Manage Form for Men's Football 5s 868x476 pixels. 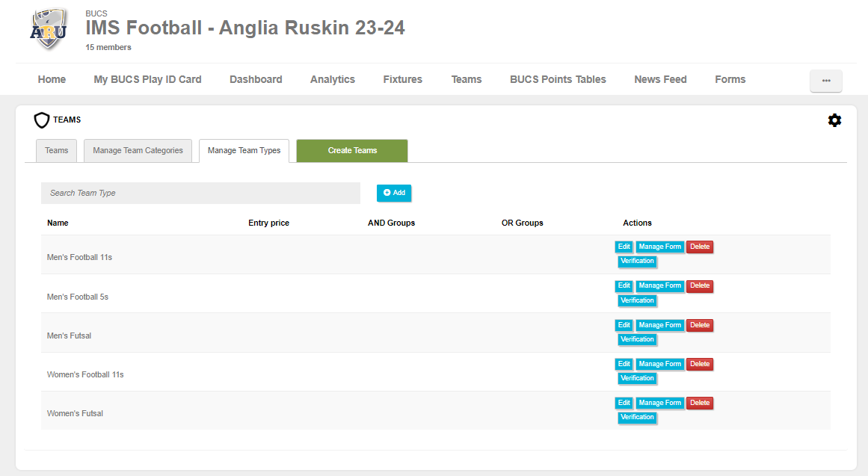[660, 286]
